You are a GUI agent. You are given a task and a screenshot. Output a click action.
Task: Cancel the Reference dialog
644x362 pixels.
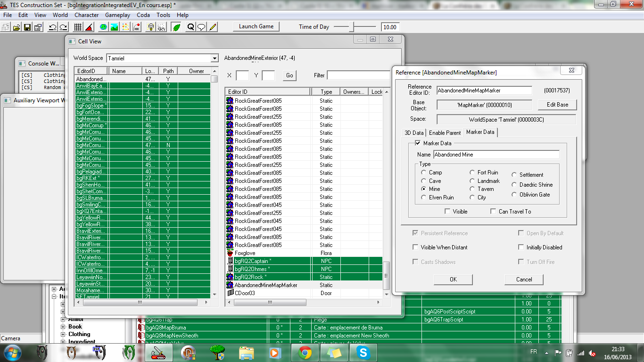(x=524, y=280)
